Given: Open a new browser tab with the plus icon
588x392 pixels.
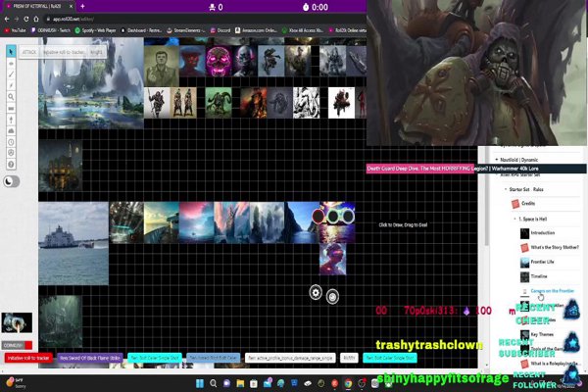Looking at the screenshot, I should click(x=82, y=7).
